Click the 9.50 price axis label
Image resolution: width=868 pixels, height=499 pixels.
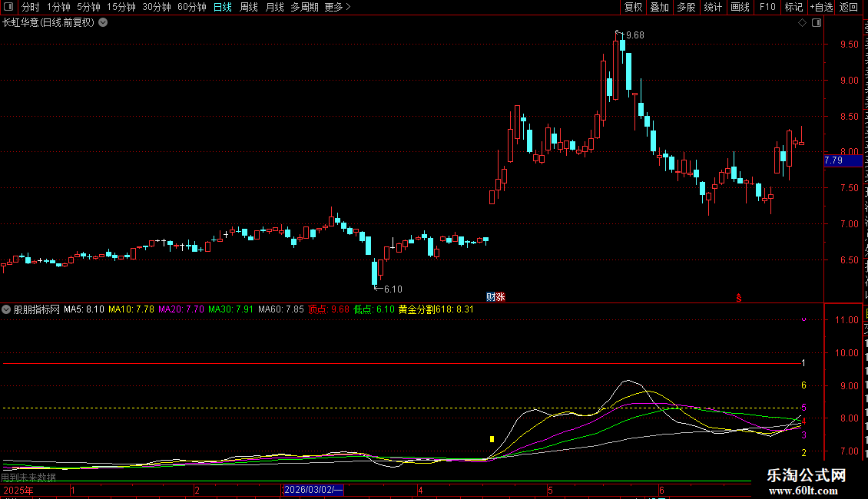pyautogui.click(x=849, y=45)
